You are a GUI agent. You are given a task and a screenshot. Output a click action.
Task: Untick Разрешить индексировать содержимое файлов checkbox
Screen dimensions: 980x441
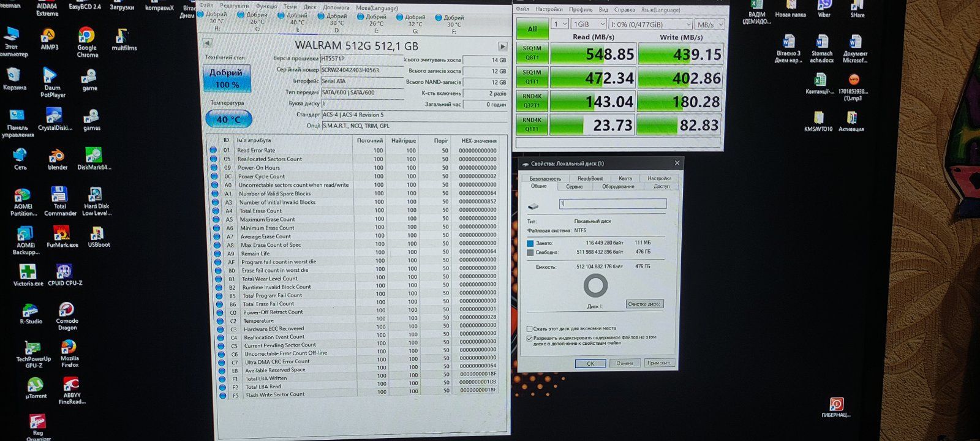530,337
